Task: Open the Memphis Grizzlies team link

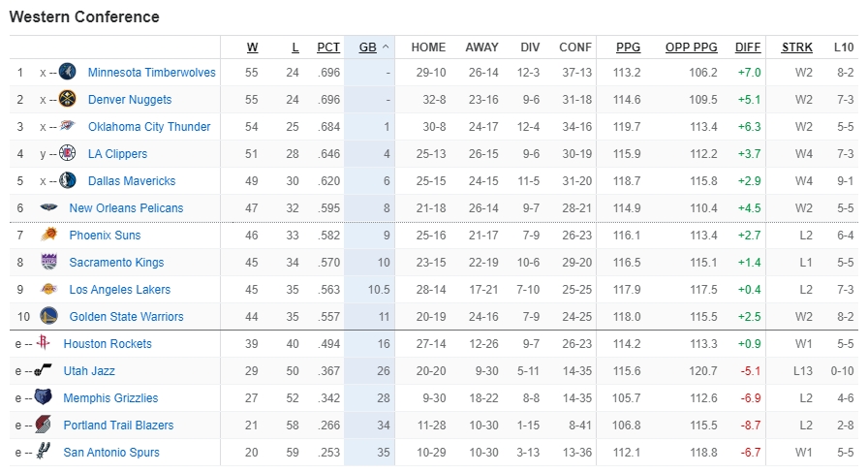Action: point(110,398)
